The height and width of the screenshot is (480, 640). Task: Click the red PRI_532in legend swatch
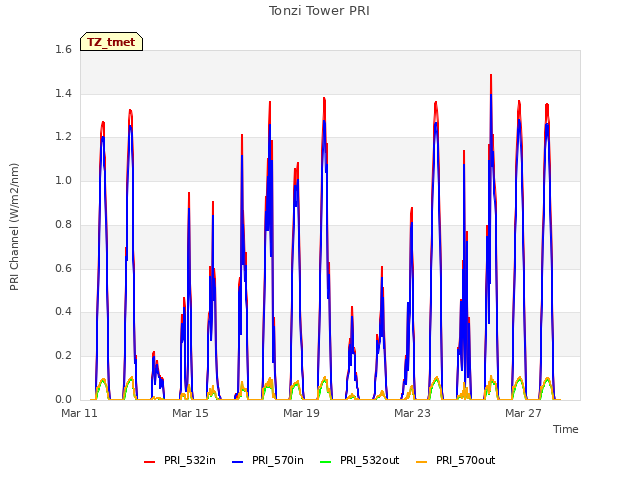coord(149,462)
